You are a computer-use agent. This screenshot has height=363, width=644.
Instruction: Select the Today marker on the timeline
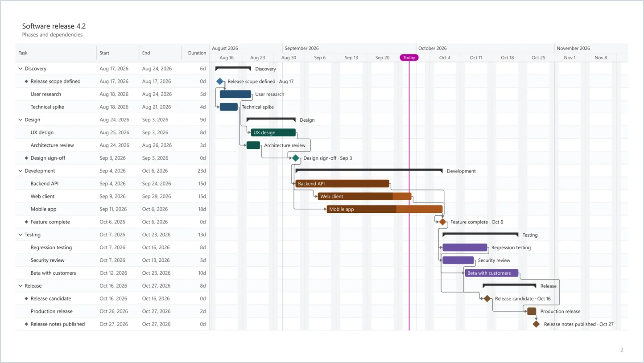(x=409, y=58)
